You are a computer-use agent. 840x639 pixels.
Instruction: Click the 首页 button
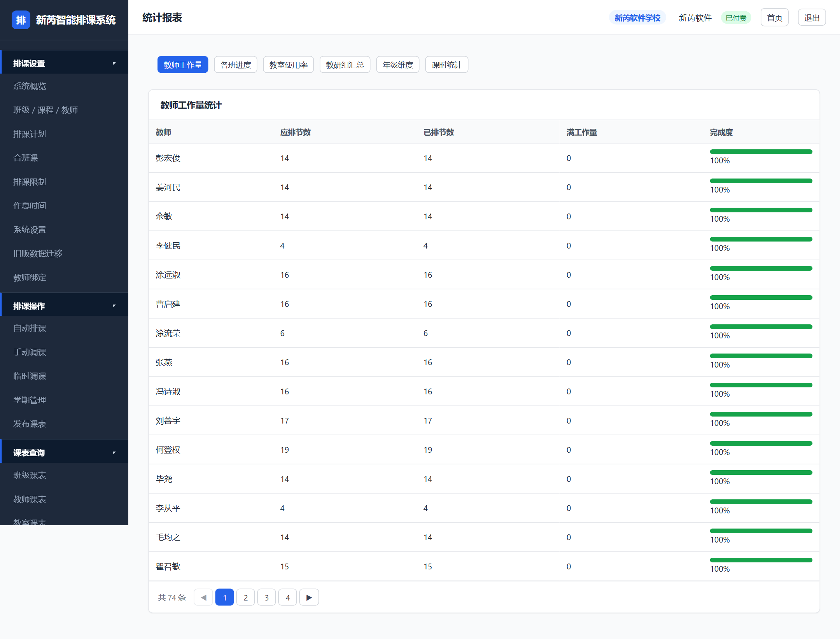[x=775, y=18]
